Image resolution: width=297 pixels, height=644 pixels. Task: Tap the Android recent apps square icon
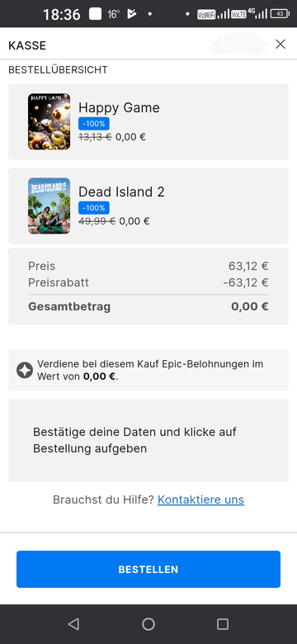tap(223, 624)
